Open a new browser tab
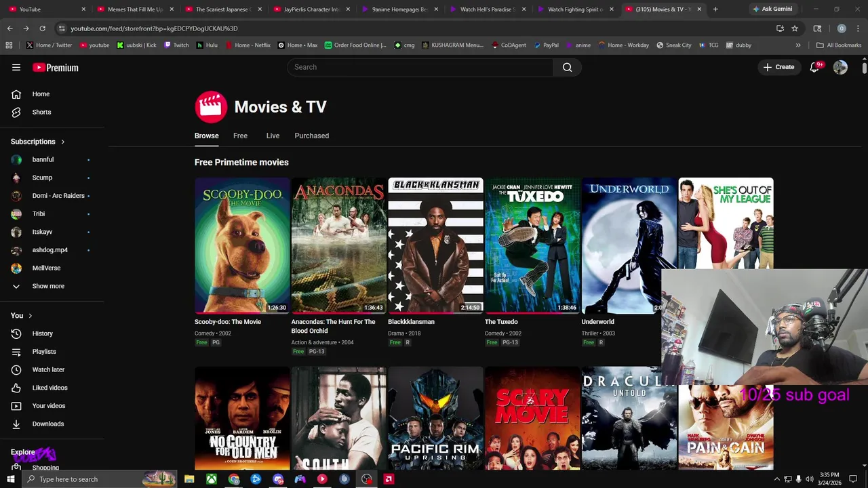The width and height of the screenshot is (868, 488). tap(715, 9)
